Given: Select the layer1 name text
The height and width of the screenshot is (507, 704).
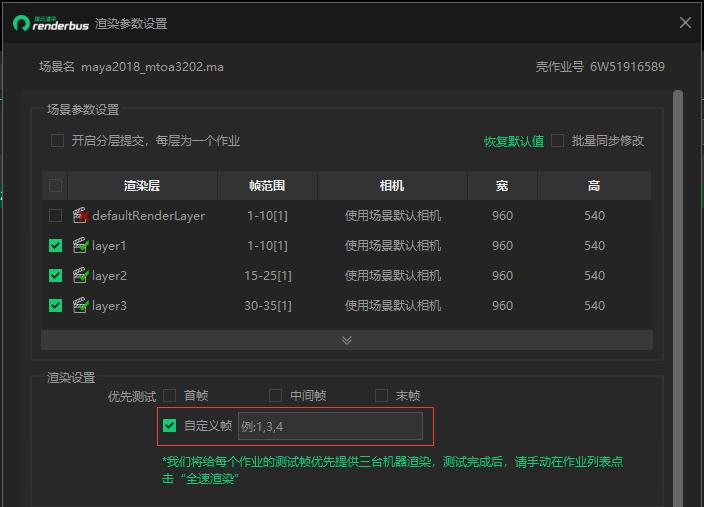Looking at the screenshot, I should 109,246.
